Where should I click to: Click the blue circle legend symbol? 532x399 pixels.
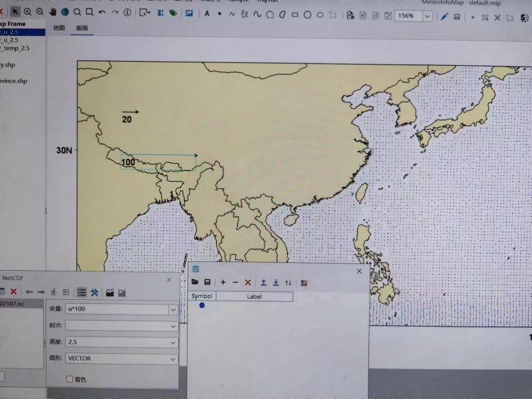pyautogui.click(x=202, y=305)
